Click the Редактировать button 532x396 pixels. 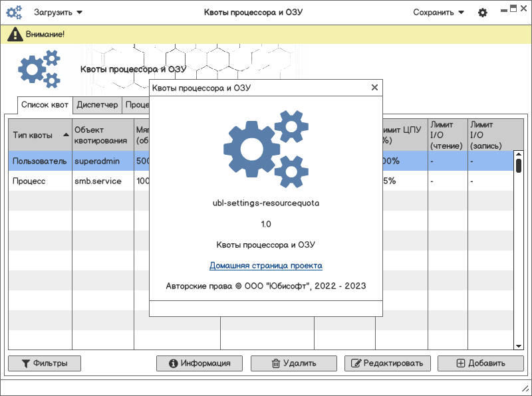(388, 363)
